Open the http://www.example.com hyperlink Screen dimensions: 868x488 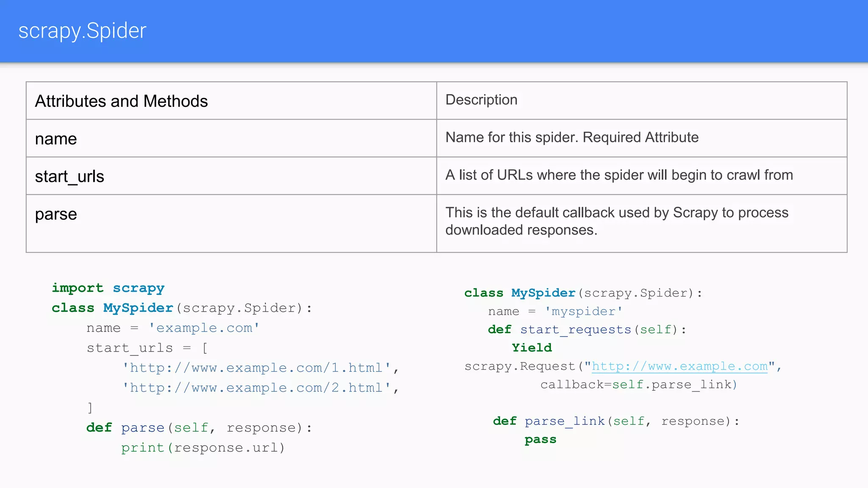pyautogui.click(x=680, y=366)
